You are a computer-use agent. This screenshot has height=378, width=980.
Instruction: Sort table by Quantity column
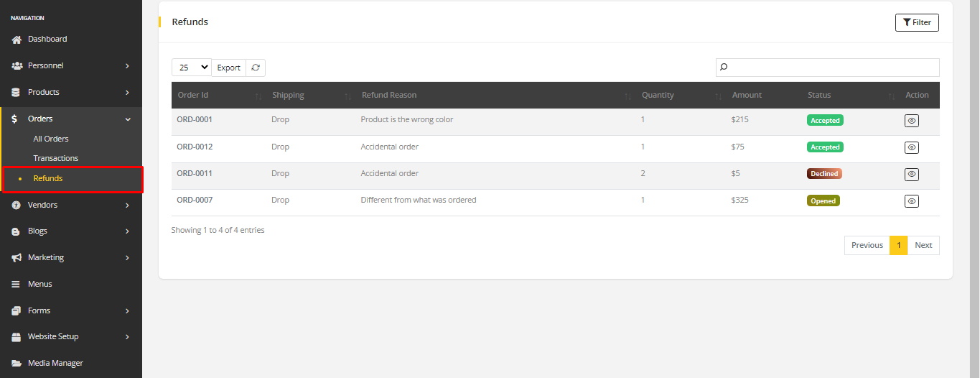click(681, 95)
